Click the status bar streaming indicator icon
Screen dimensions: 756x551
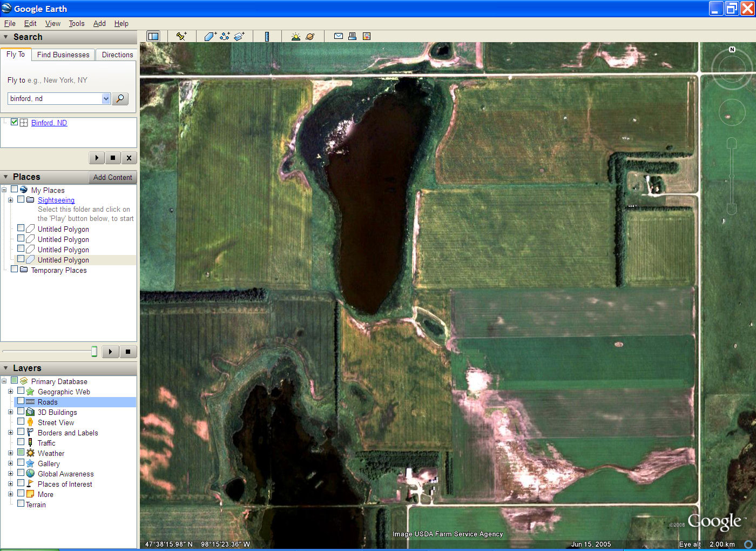pyautogui.click(x=748, y=544)
